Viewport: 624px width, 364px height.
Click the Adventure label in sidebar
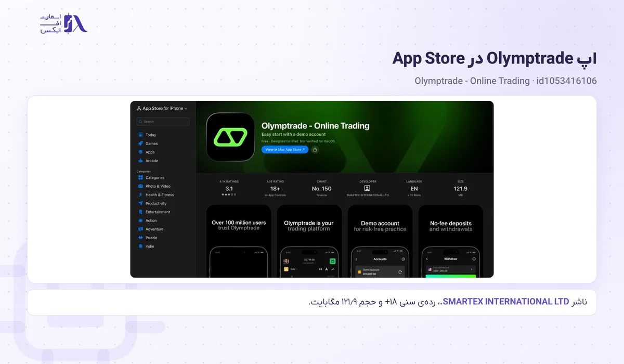(x=154, y=229)
